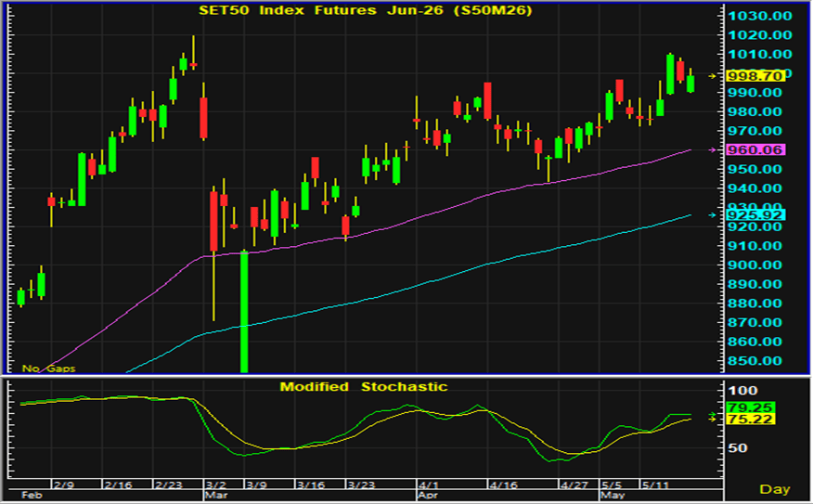
Task: Click the 3/9 date marker on the time axis
Action: point(257,485)
